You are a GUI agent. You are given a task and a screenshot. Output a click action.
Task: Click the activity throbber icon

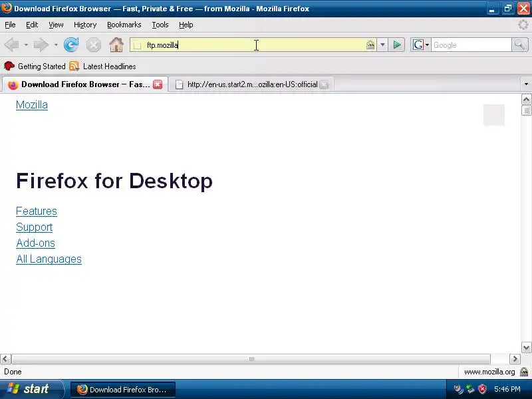(523, 25)
